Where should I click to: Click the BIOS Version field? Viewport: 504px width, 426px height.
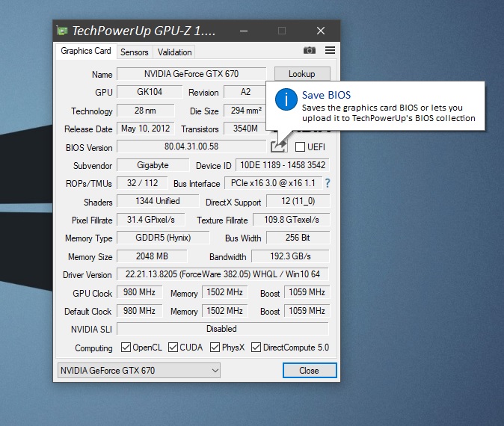(x=191, y=146)
